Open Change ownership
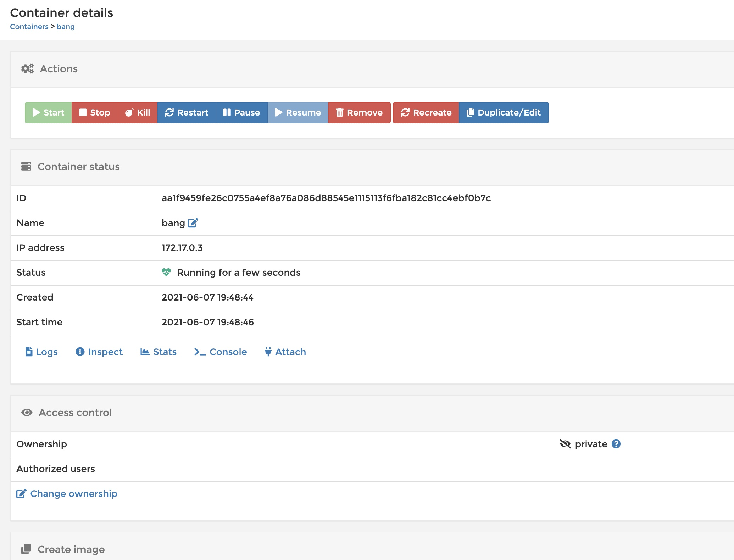Image resolution: width=734 pixels, height=560 pixels. click(74, 493)
